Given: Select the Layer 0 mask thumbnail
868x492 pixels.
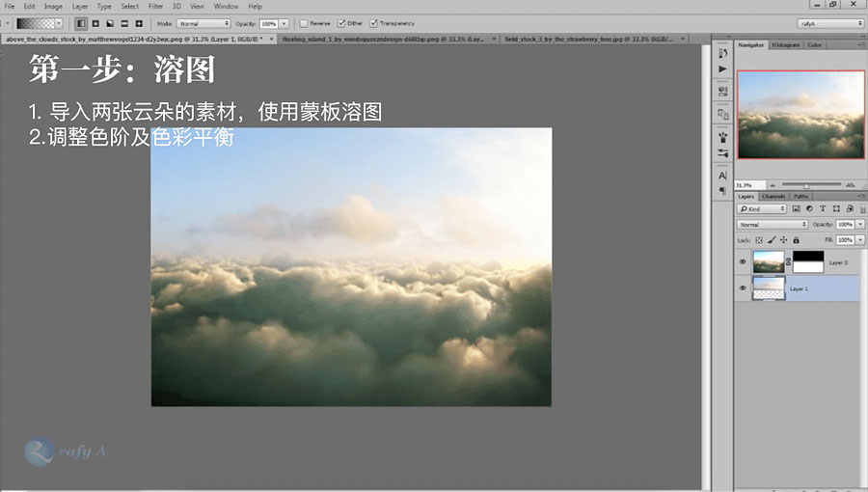Looking at the screenshot, I should pos(807,261).
